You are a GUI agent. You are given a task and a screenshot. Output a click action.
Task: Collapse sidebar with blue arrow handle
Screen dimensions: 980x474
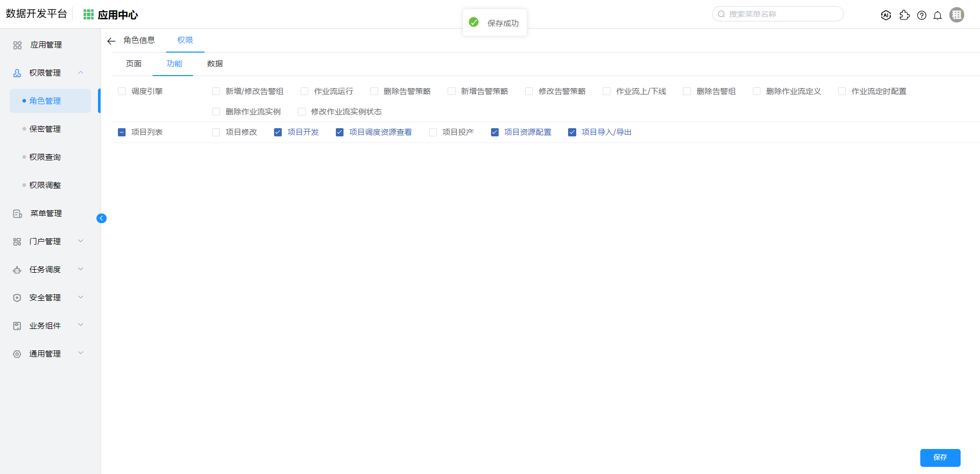point(102,219)
